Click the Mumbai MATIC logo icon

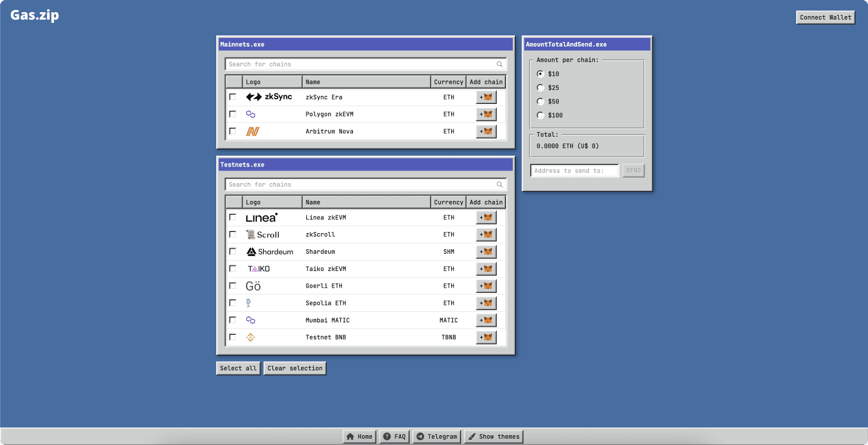(251, 320)
